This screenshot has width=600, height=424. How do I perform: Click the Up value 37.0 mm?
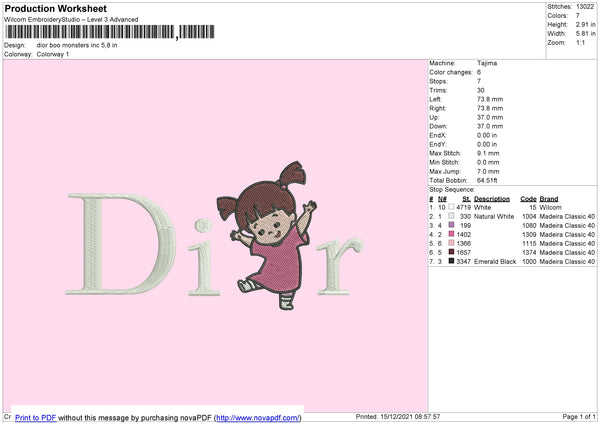point(490,117)
